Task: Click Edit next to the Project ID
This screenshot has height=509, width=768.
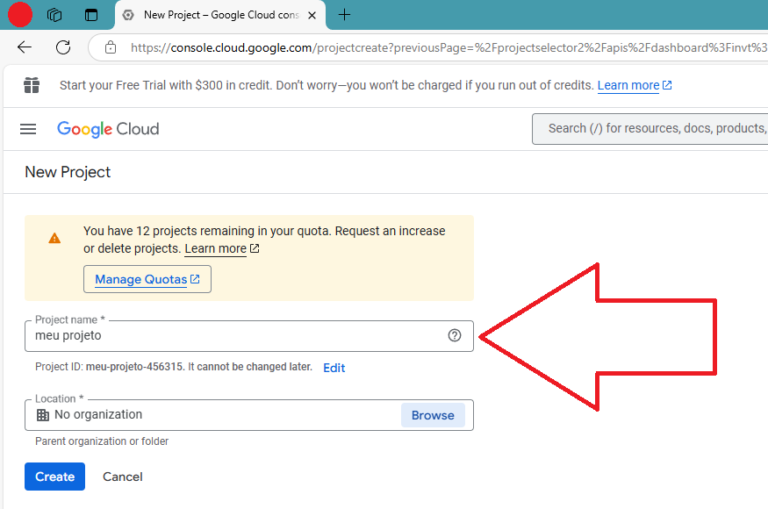Action: click(x=334, y=368)
